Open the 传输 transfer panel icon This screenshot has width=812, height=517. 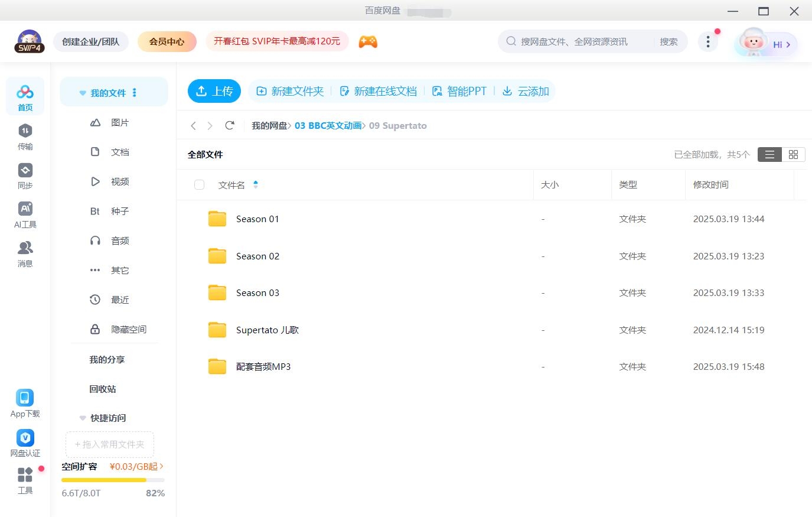point(25,136)
